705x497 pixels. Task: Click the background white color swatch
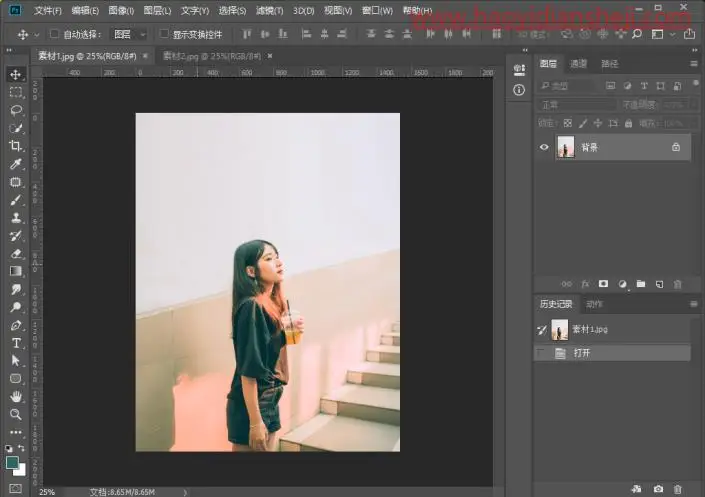[22, 471]
